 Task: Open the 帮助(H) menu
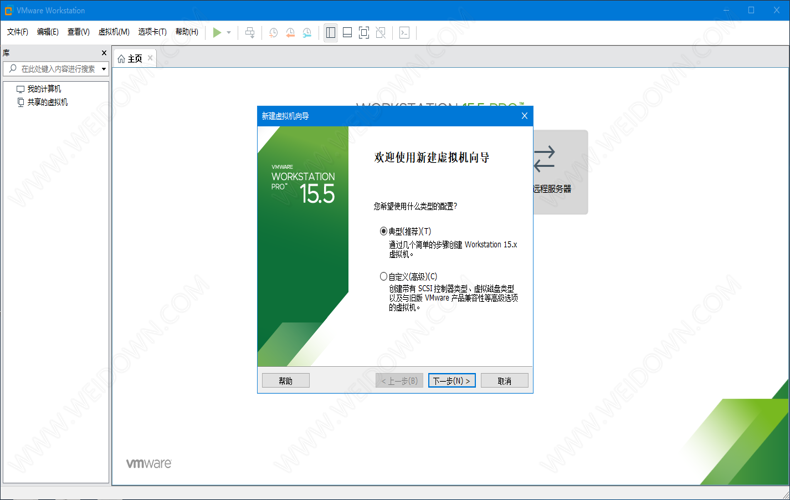point(187,32)
